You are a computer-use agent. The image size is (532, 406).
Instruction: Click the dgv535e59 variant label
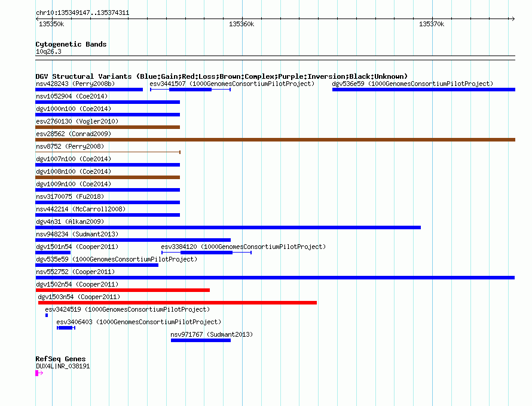coord(117,259)
